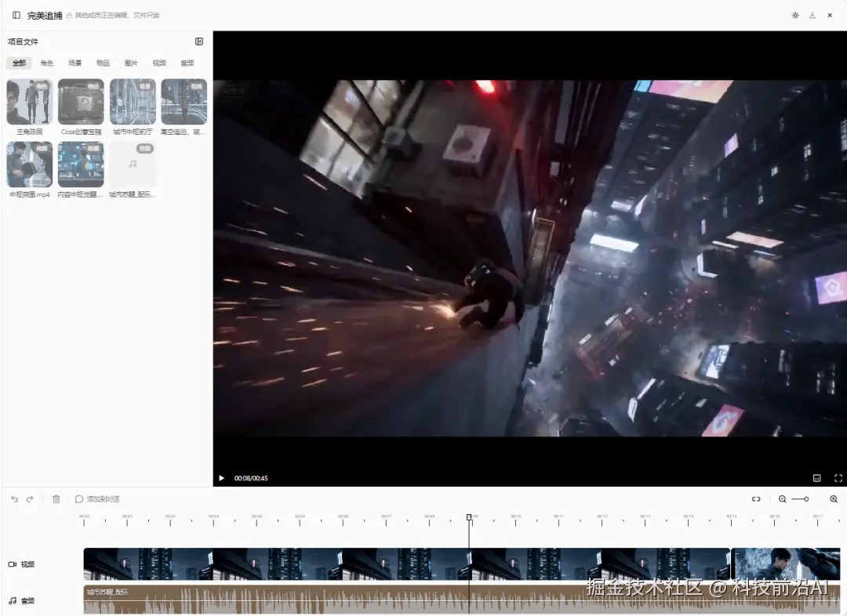Click the fit-timeline icon left of zoom out
847x616 pixels.
[x=756, y=499]
